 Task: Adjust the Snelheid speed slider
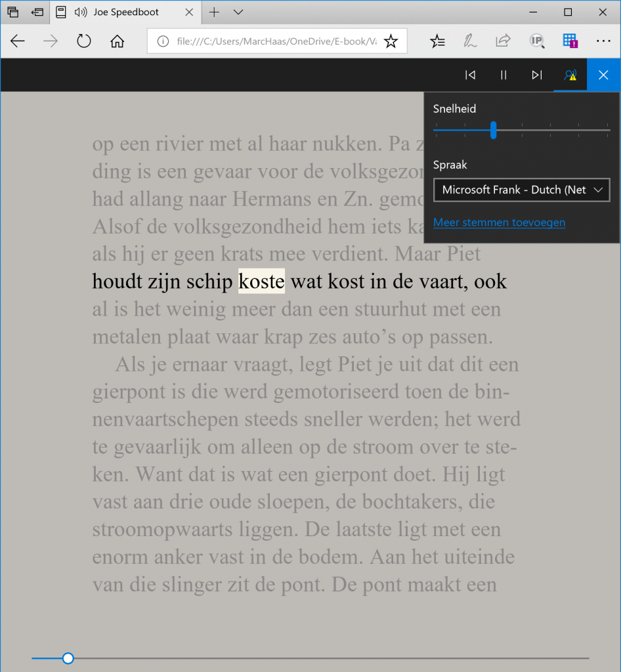click(x=493, y=130)
